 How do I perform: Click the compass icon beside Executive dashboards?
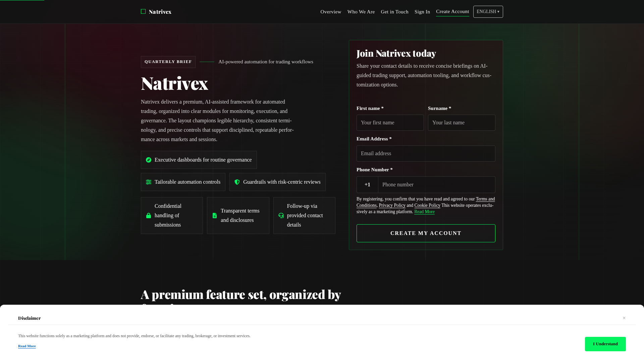coord(149,160)
